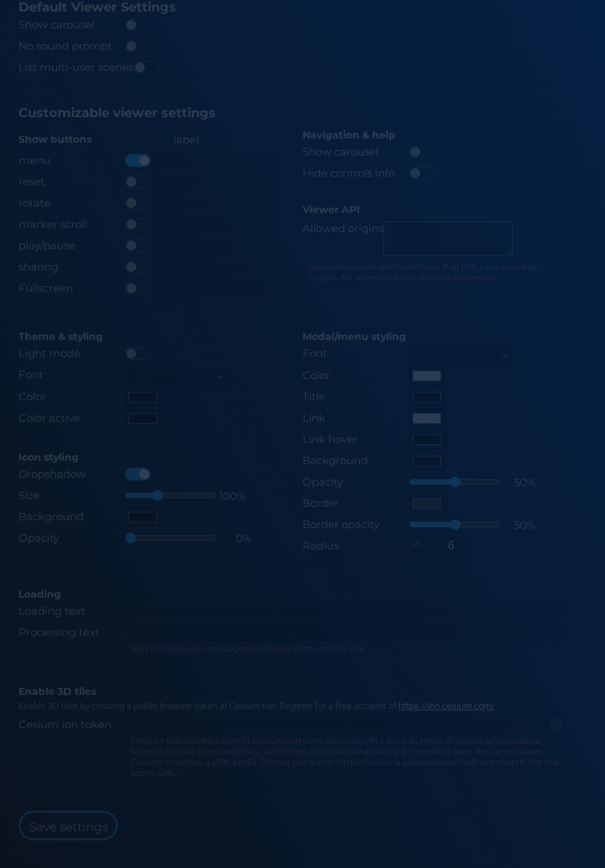
Task: Enable the sharing button toggle
Action: [138, 267]
